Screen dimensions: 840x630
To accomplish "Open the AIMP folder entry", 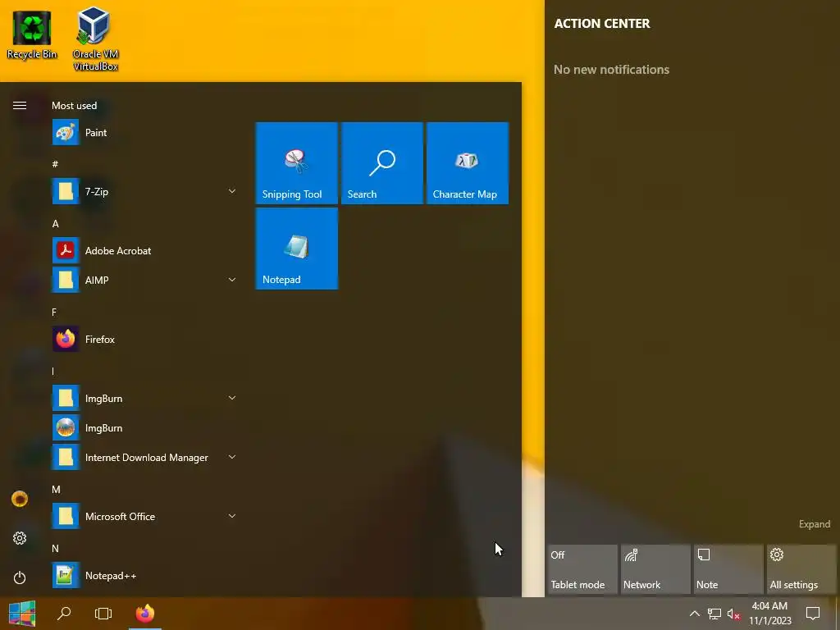I will 144,280.
